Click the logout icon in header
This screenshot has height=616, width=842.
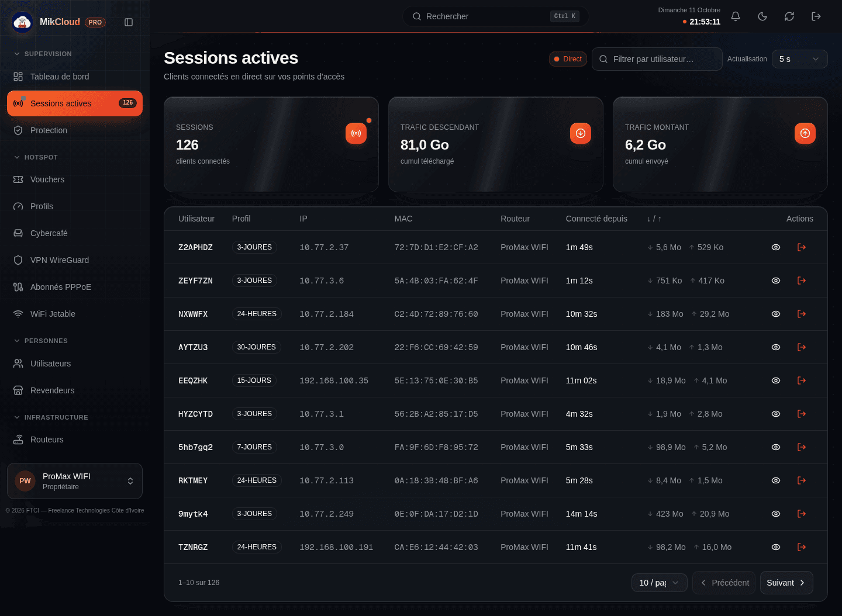pos(816,16)
